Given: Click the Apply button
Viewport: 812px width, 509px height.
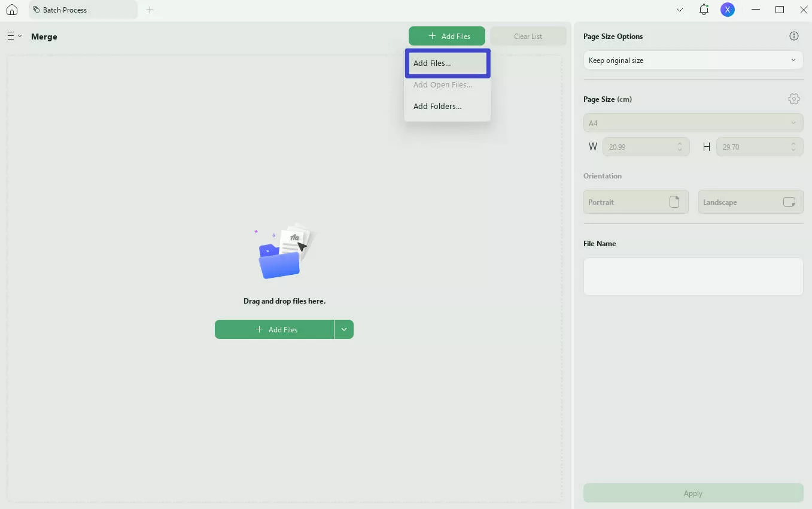Looking at the screenshot, I should (x=693, y=493).
